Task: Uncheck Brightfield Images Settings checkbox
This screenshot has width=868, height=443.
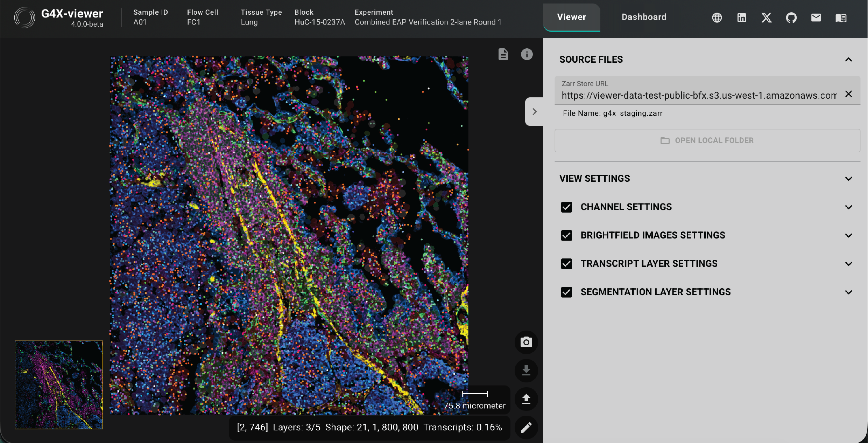Action: pos(566,235)
